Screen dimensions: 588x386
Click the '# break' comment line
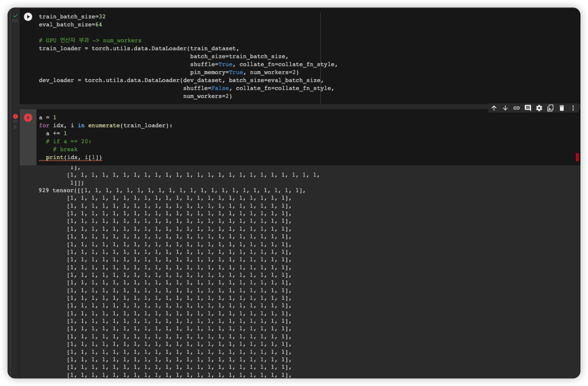pyautogui.click(x=65, y=149)
